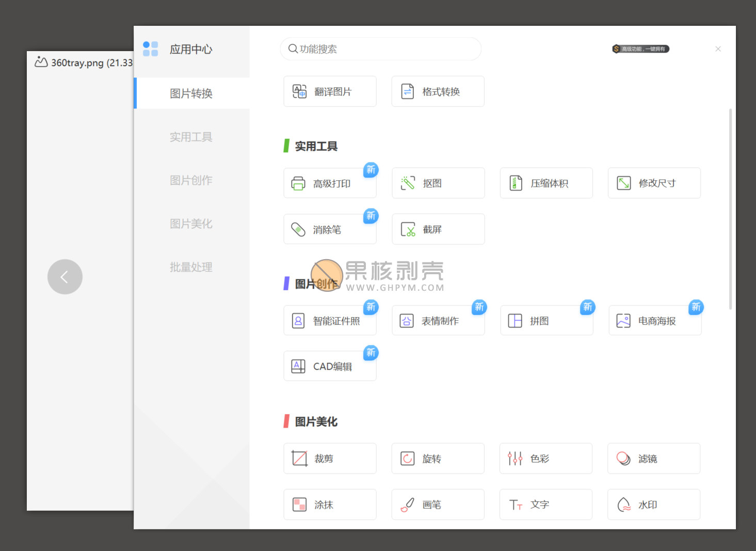Switch to 实用工具 sidebar tab
756x551 pixels.
[x=191, y=137]
